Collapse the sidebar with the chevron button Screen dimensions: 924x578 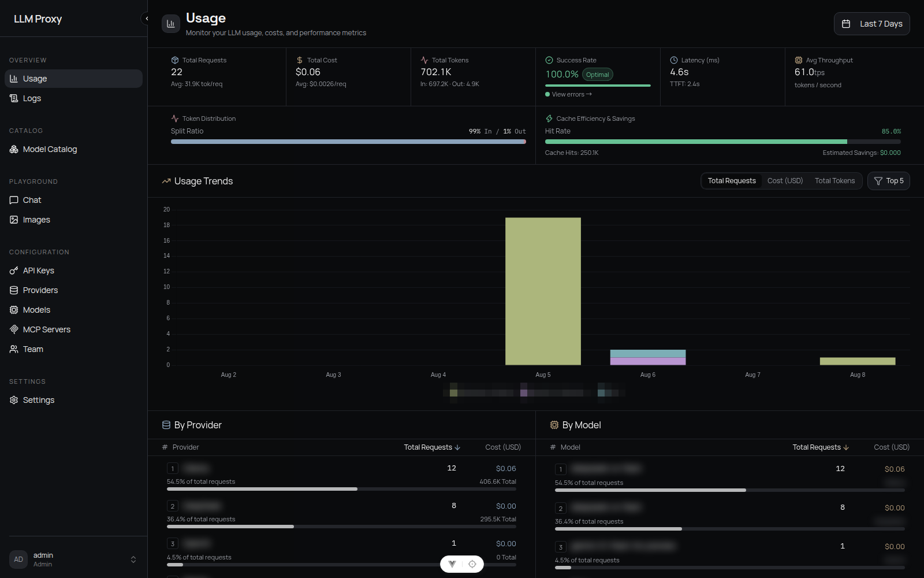pos(146,18)
